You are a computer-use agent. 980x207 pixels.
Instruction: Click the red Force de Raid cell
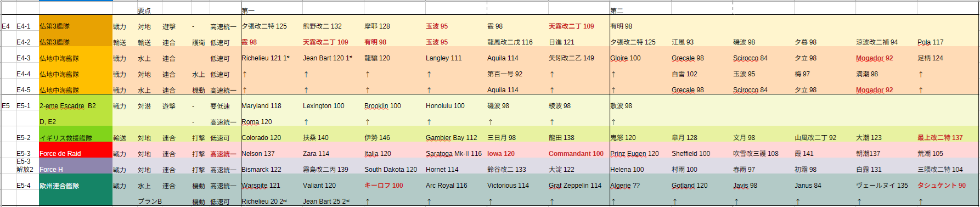pyautogui.click(x=76, y=154)
